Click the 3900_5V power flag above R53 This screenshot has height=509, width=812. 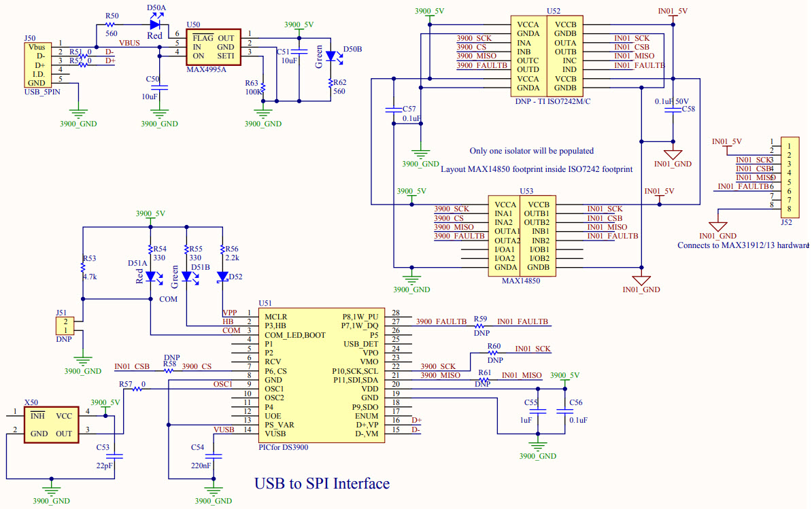[x=151, y=213]
